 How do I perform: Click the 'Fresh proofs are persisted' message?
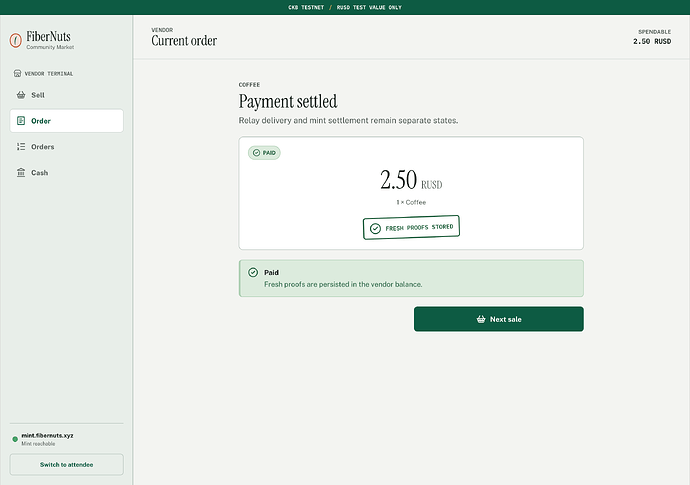[x=343, y=284]
